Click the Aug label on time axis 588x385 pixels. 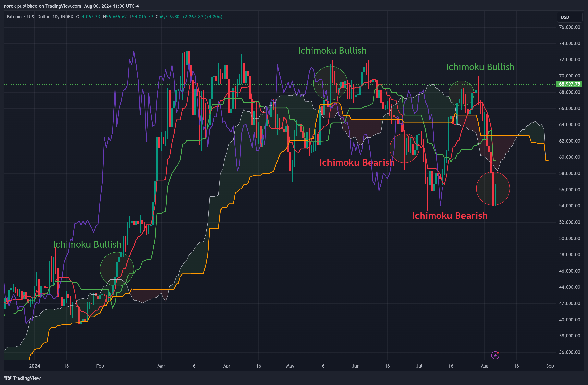(484, 366)
